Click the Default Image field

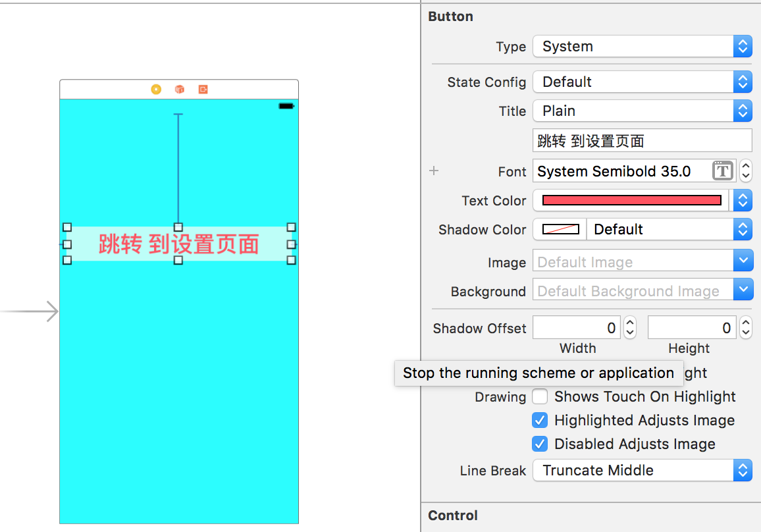tap(633, 261)
